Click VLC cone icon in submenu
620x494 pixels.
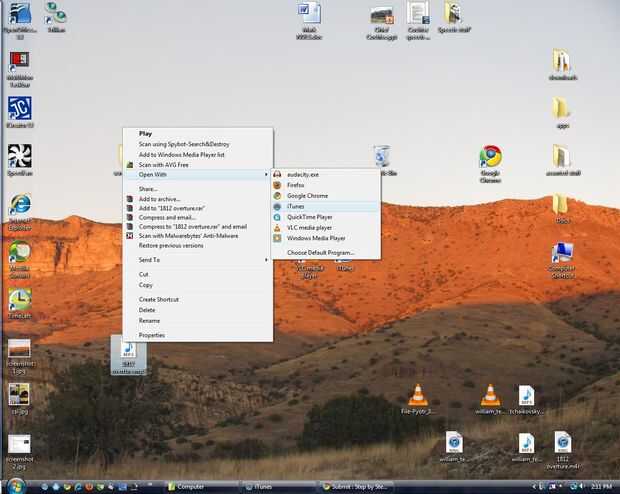[x=278, y=228]
